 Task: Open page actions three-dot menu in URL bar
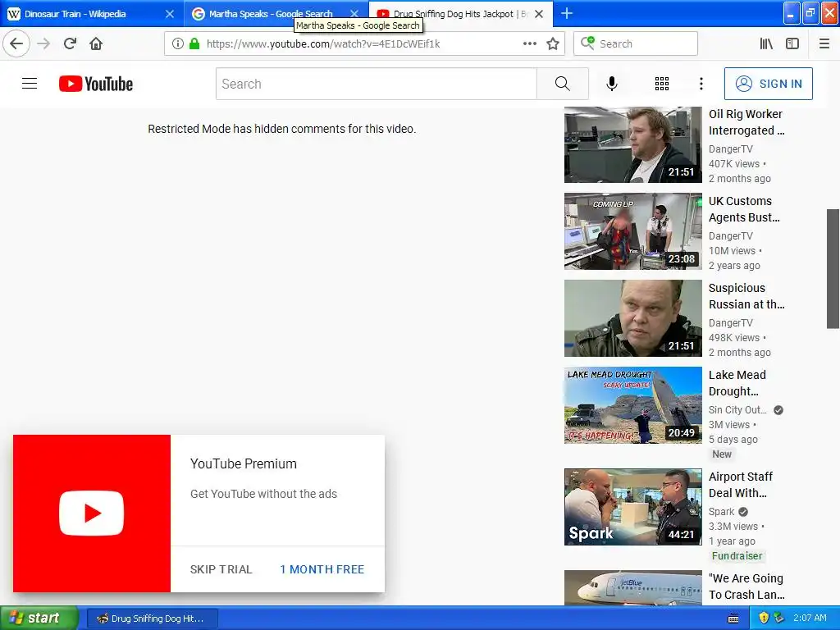tap(530, 44)
